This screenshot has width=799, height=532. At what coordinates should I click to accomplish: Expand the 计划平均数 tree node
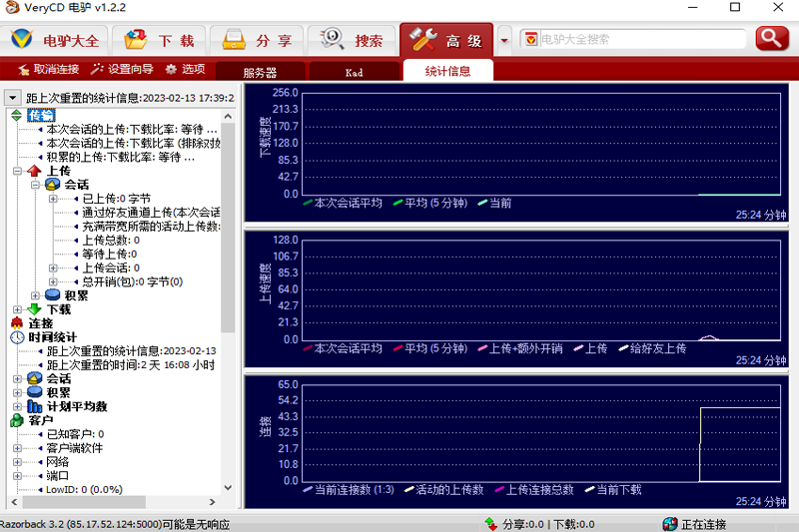coord(18,407)
